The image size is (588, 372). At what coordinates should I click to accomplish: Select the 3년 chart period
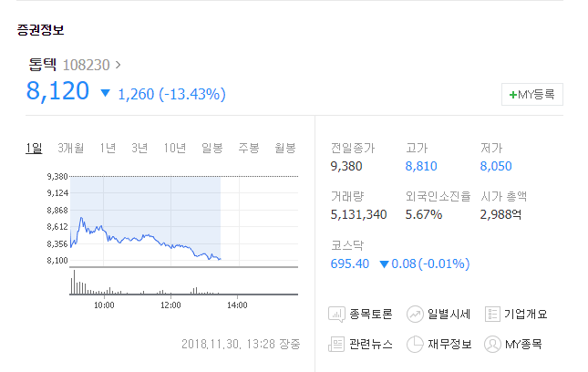click(x=139, y=148)
